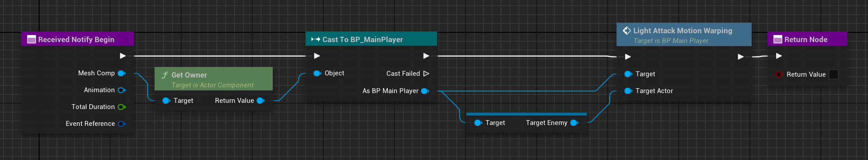Select the Animation output pin
Image resolution: width=868 pixels, height=160 pixels.
(121, 90)
